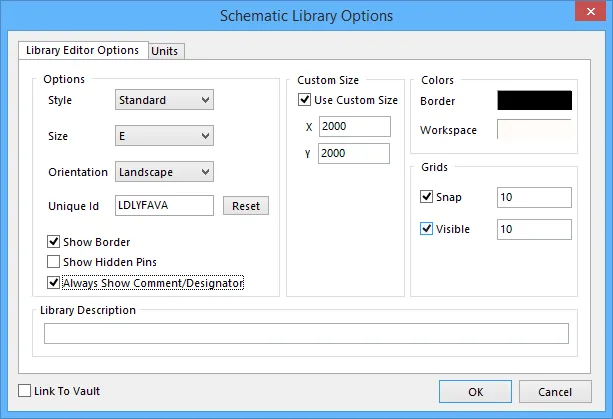Image resolution: width=613 pixels, height=419 pixels.
Task: Click the Custom Size X input field
Action: tap(355, 126)
